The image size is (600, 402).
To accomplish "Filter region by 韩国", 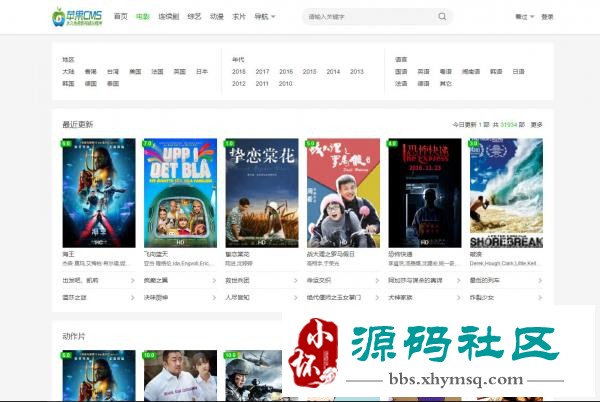I will (x=68, y=83).
